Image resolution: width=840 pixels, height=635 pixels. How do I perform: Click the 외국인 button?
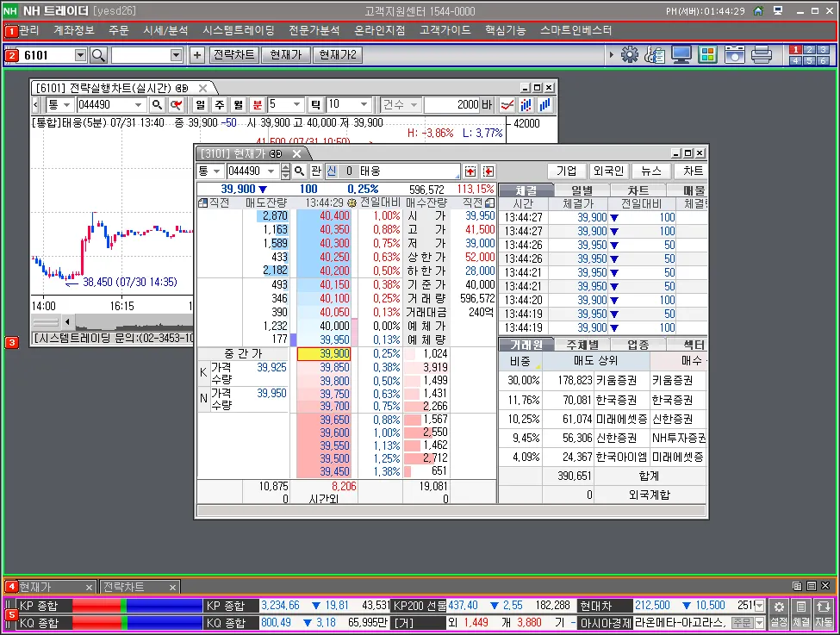[x=608, y=171]
